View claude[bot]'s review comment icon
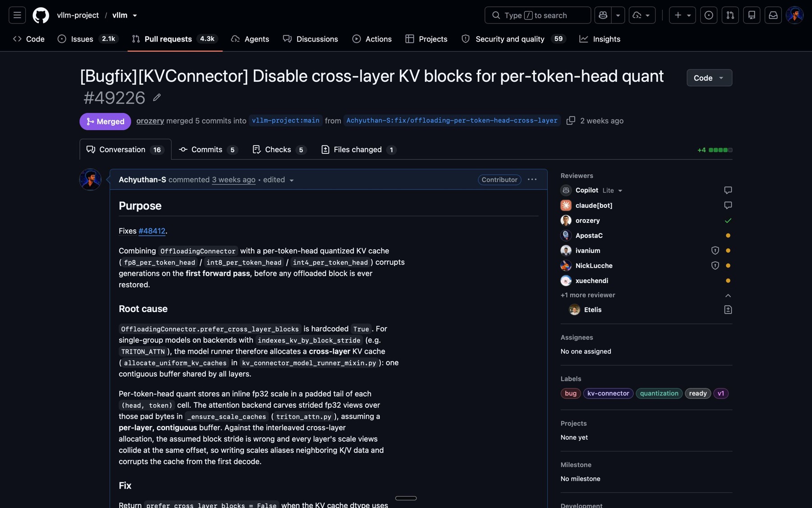This screenshot has width=812, height=508. click(728, 205)
